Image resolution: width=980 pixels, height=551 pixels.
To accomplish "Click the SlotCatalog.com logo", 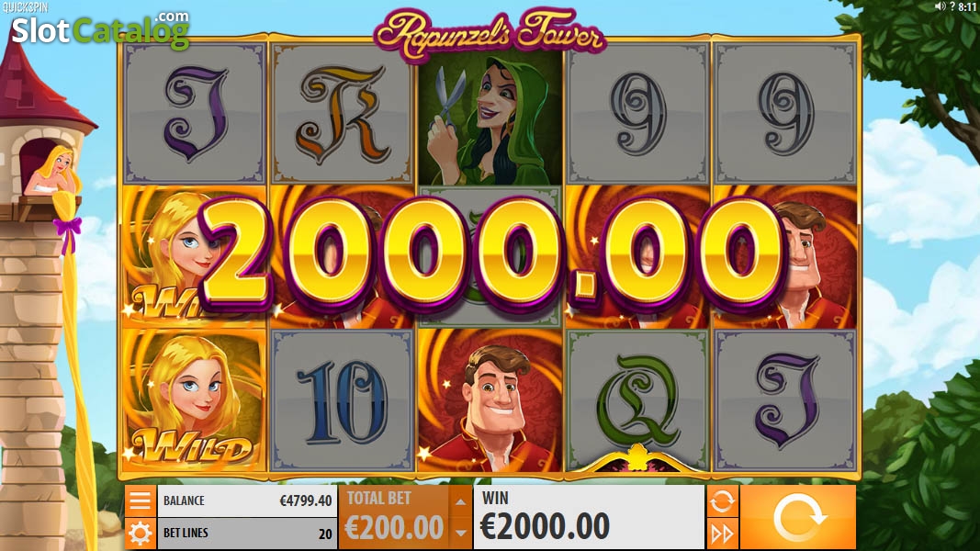I will coord(101,29).
